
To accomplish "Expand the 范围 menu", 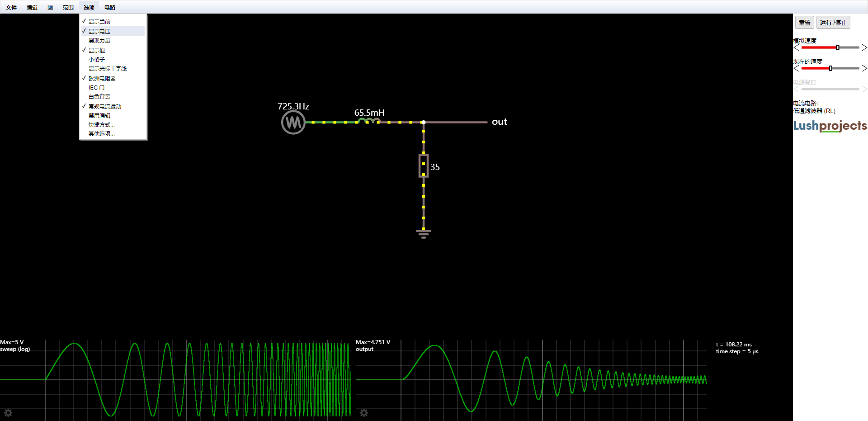I will click(x=68, y=7).
